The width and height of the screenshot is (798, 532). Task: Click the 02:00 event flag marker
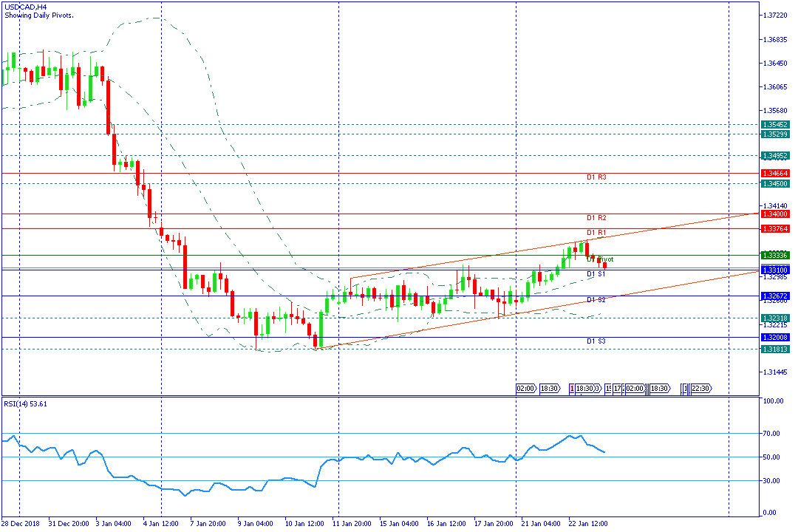(525, 388)
